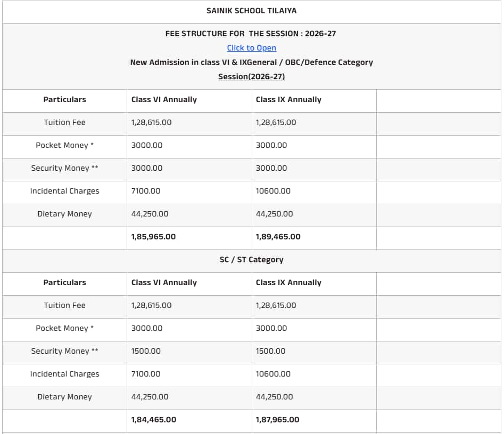Click 'Class IX Annually' header in SC / ST table
504x434 pixels.
click(x=288, y=282)
